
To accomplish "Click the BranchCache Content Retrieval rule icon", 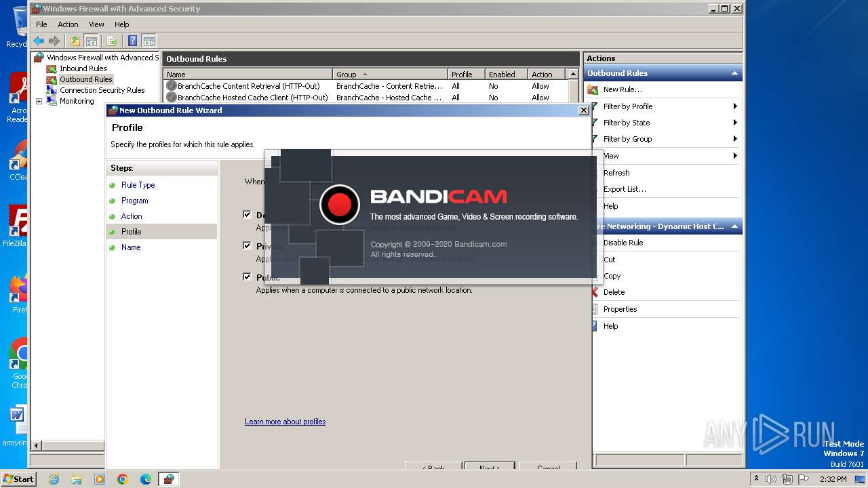I will tap(172, 86).
